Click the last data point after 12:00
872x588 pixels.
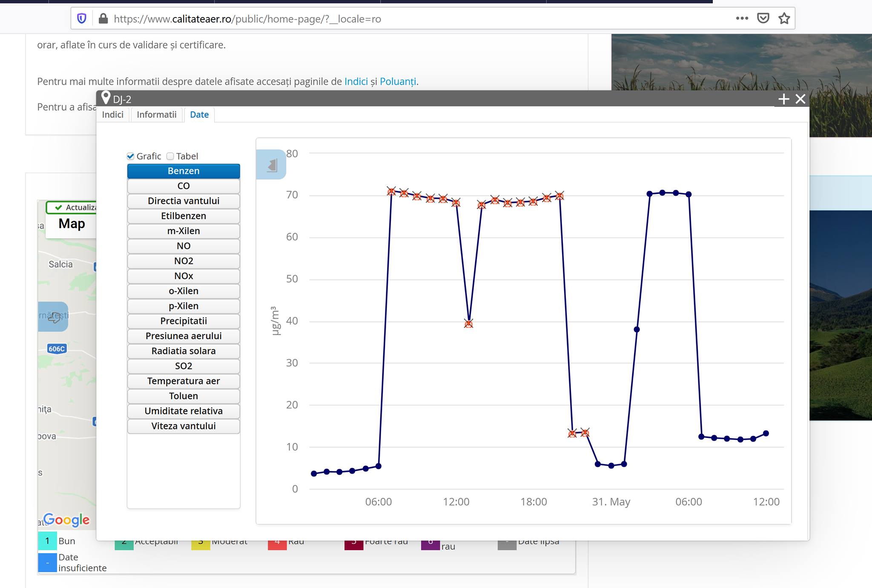point(766,434)
